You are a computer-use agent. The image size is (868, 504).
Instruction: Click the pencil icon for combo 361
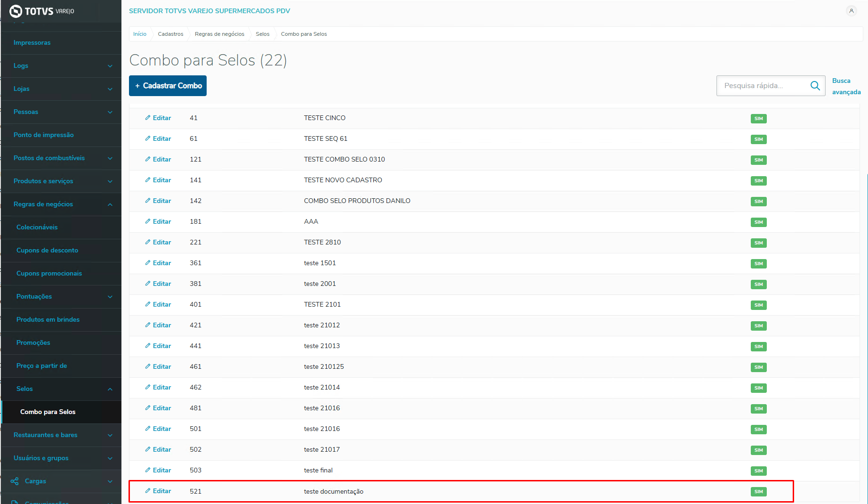pos(148,263)
